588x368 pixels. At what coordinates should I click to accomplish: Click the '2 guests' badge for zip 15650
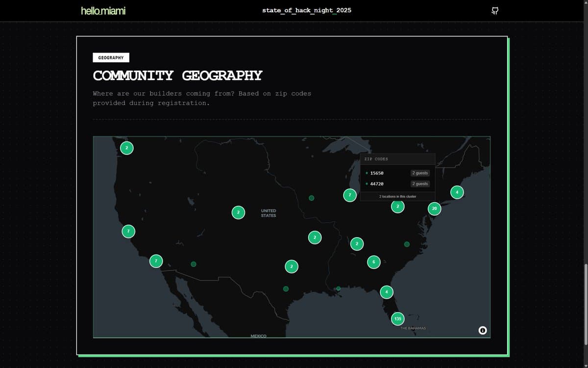tap(420, 173)
